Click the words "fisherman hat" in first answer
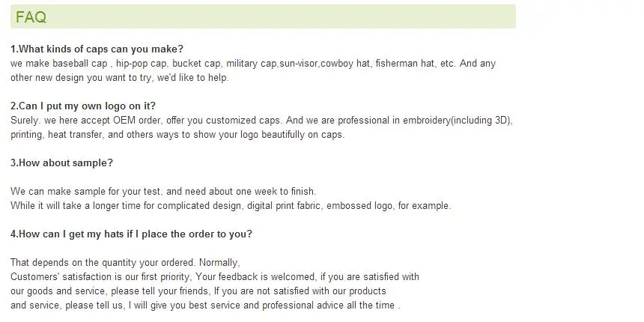This screenshot has height=322, width=644. 405,64
